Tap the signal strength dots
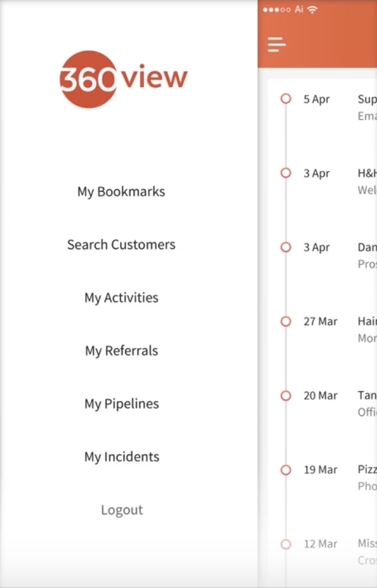The height and width of the screenshot is (588, 377). (277, 10)
